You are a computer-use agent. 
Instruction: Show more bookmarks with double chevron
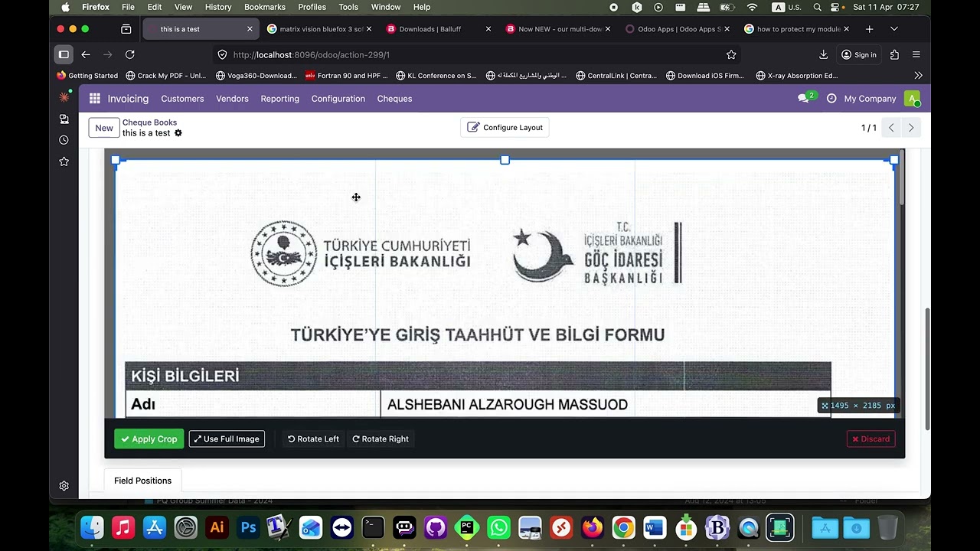click(x=918, y=76)
